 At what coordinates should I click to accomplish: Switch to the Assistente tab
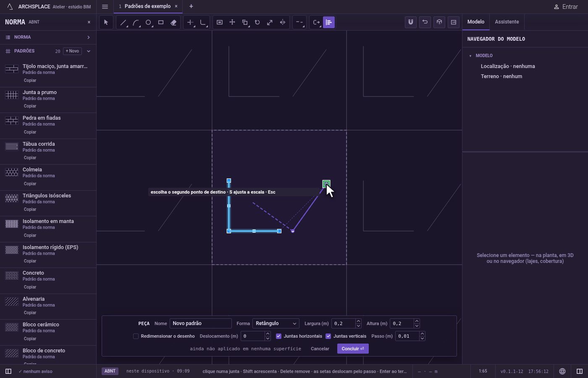[x=507, y=22]
